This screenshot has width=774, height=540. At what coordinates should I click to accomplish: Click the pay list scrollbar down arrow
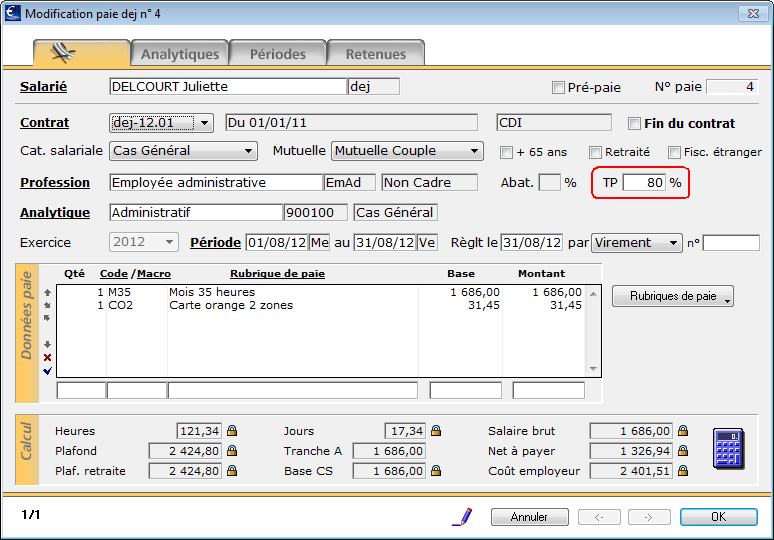(593, 369)
